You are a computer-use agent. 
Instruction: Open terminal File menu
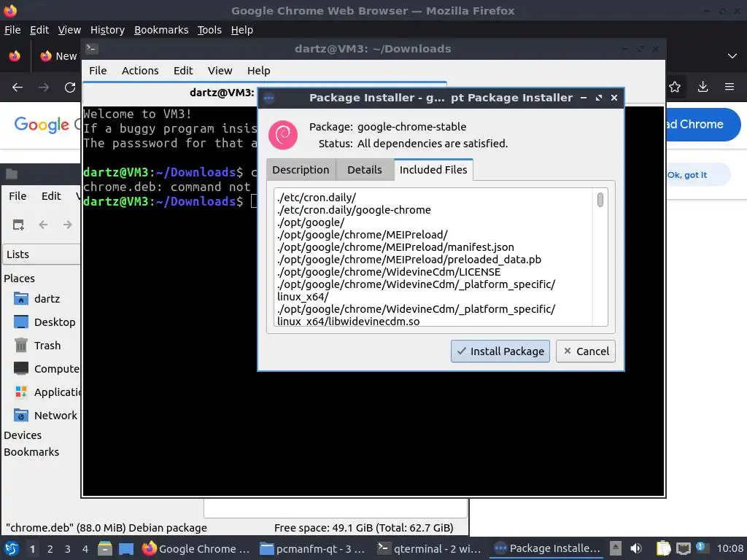tap(98, 71)
